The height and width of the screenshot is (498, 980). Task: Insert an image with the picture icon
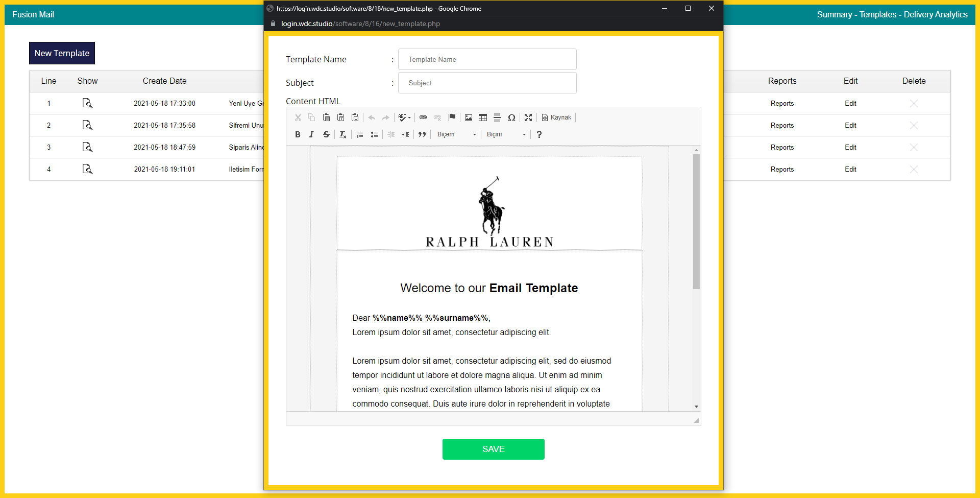[469, 117]
